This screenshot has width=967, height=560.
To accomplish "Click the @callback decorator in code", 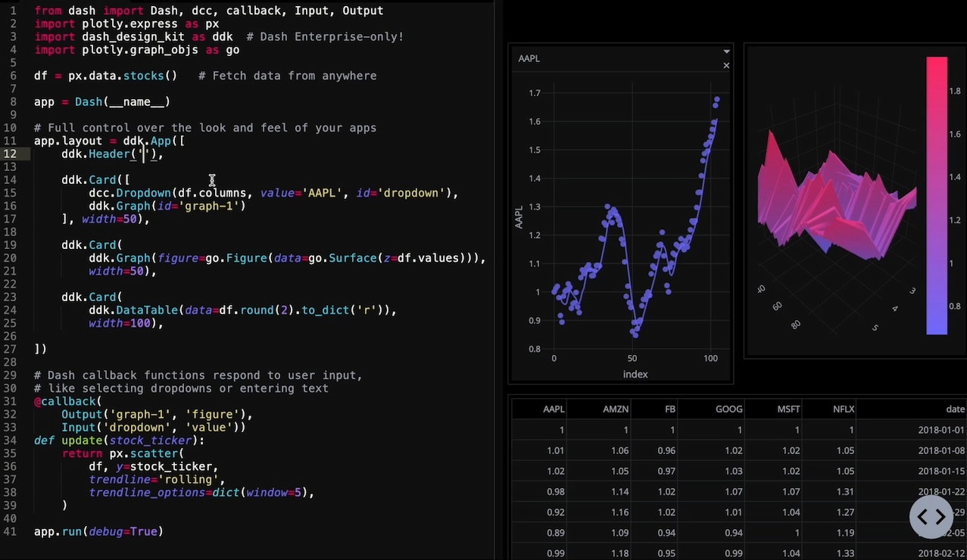I will (x=67, y=402).
